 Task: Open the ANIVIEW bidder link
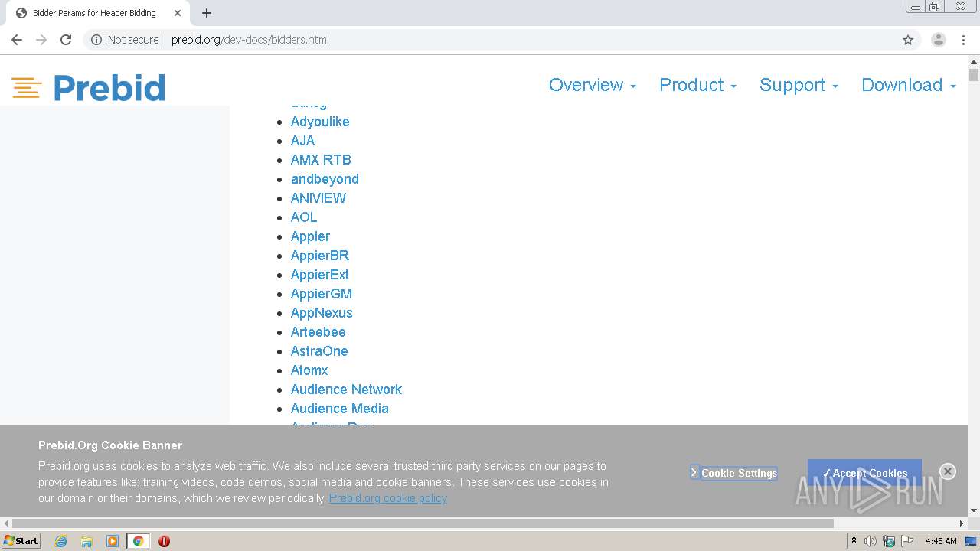(318, 198)
